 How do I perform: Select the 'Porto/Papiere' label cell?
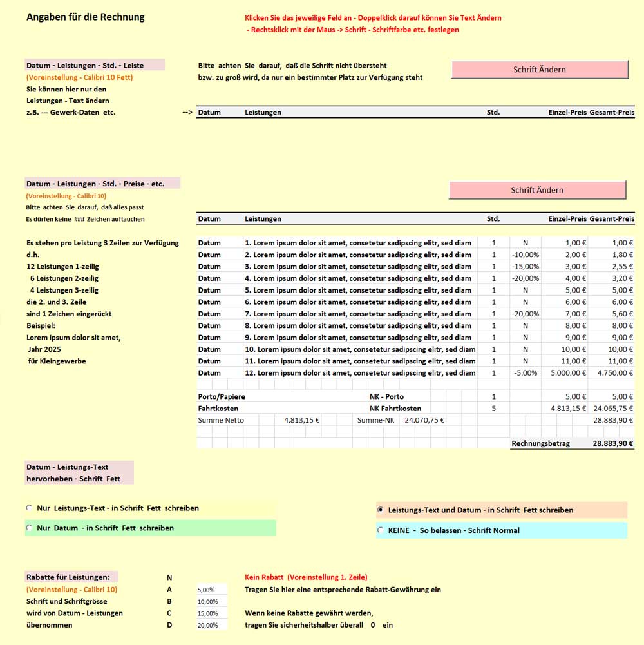pos(222,397)
